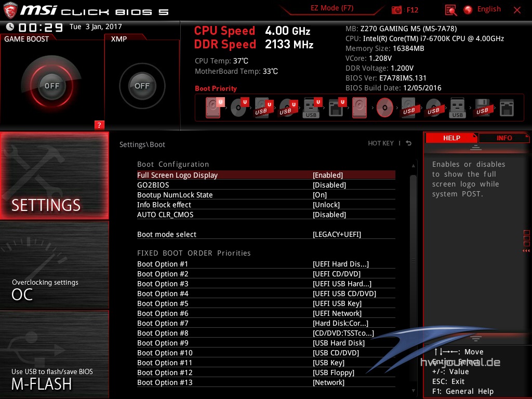The width and height of the screenshot is (532, 399).
Task: Open Boot Option #6 UEFI Network value
Action: (337, 313)
